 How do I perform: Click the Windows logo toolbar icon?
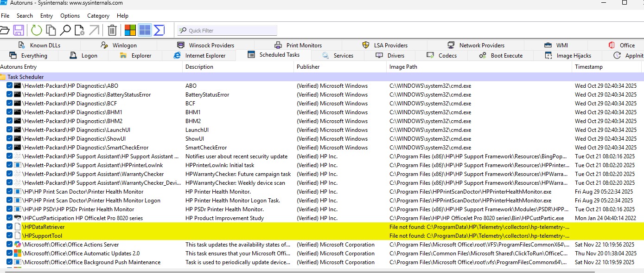pyautogui.click(x=130, y=30)
